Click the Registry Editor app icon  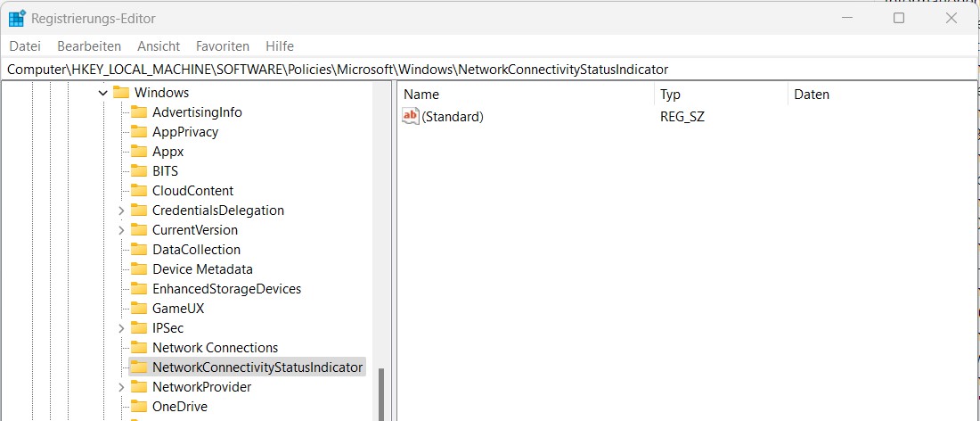tap(17, 18)
